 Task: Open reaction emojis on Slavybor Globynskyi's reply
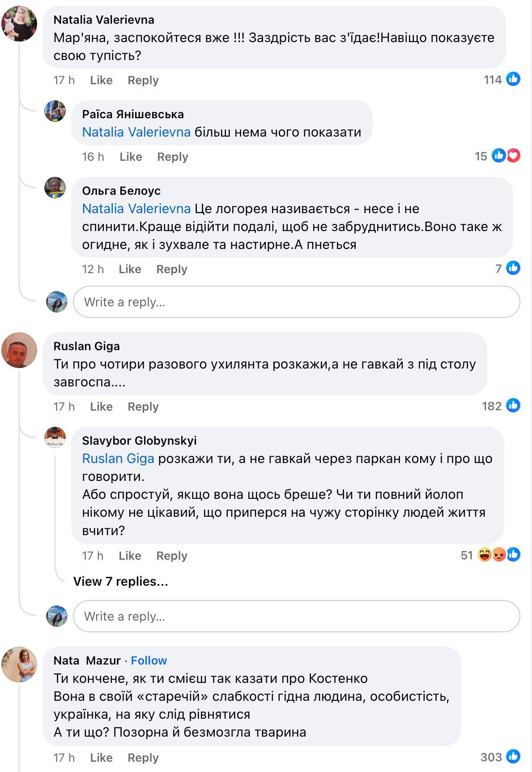tap(498, 555)
